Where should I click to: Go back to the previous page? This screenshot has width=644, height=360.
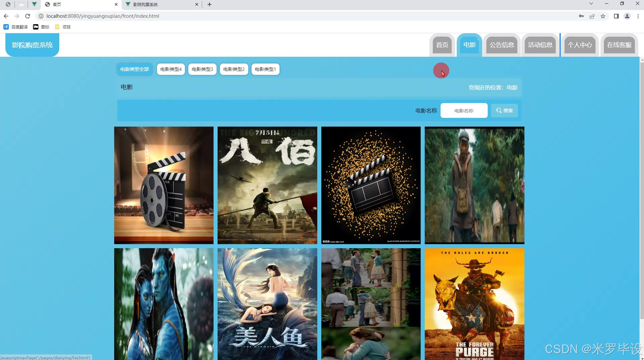click(x=6, y=16)
